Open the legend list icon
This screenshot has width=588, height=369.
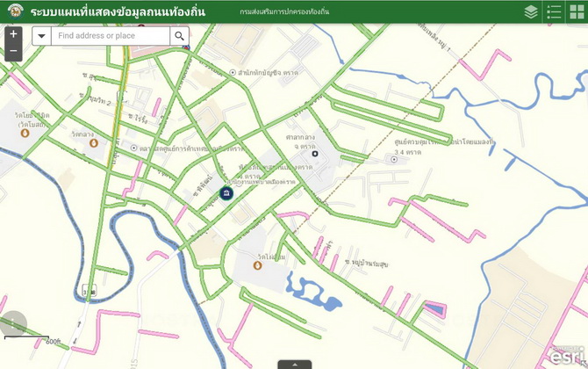pos(554,11)
